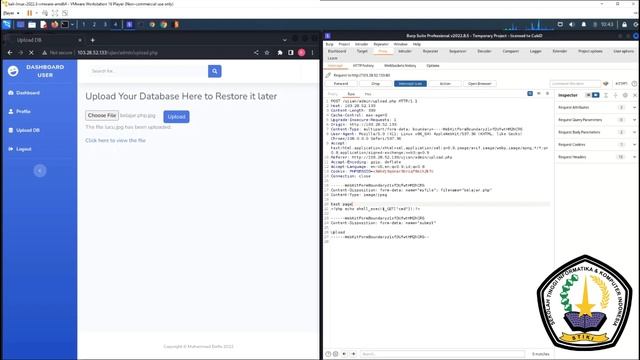Viewport: 640px width, 360px height.
Task: Click the browser forward arrow
Action: click(x=20, y=53)
